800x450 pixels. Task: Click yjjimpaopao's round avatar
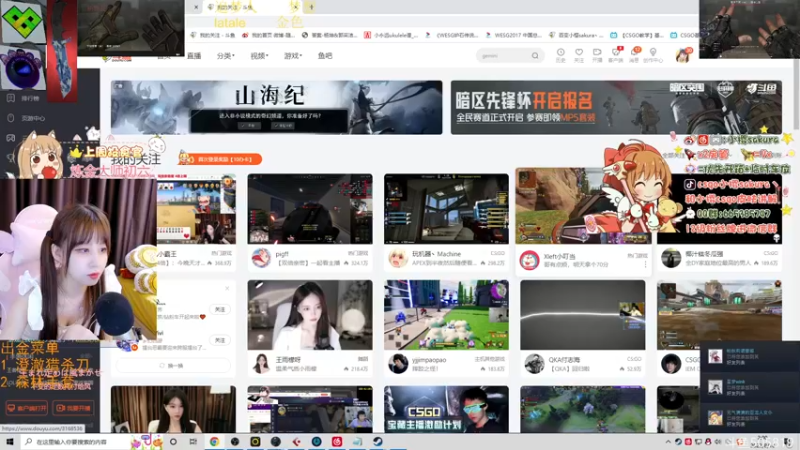click(x=398, y=363)
